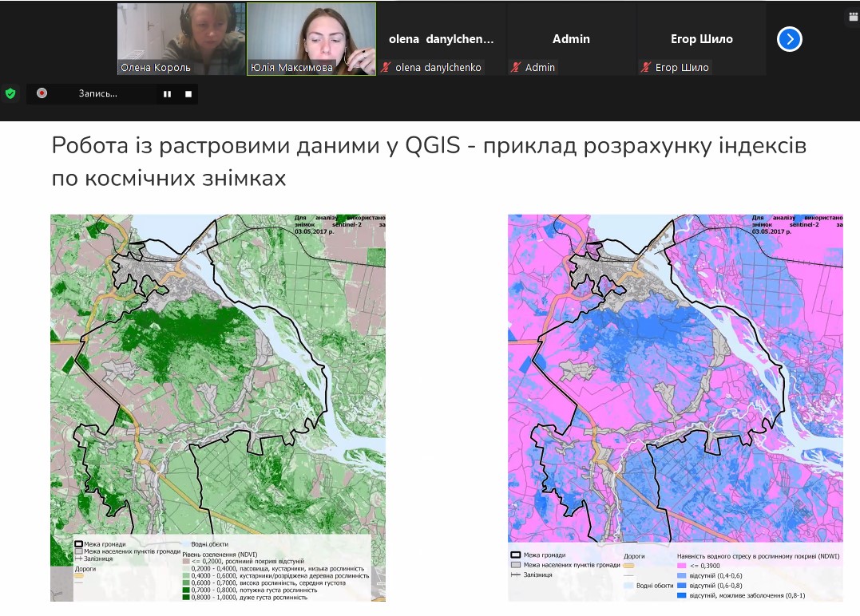Screen dimensions: 860x616
Task: Click the green encryption shield icon
Action: 10,93
